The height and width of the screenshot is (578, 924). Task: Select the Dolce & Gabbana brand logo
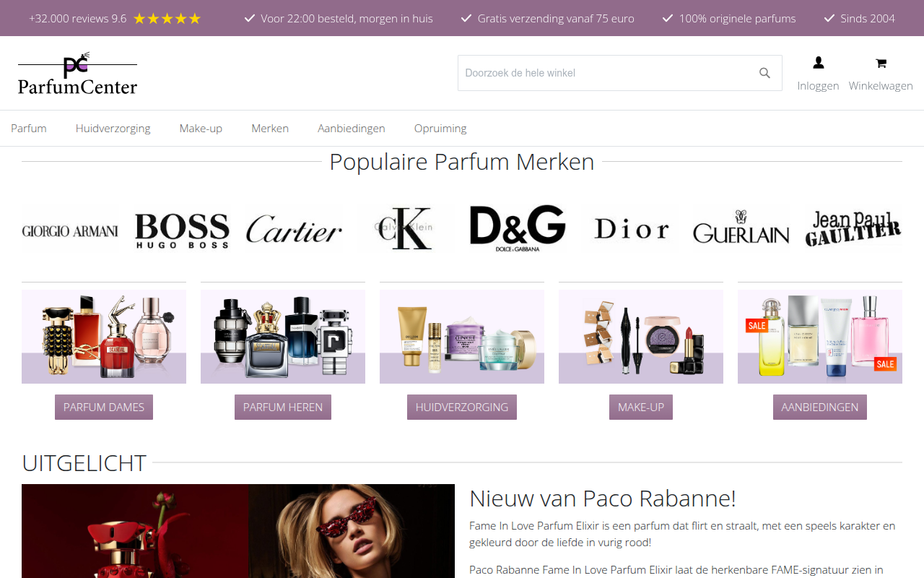pos(518,230)
